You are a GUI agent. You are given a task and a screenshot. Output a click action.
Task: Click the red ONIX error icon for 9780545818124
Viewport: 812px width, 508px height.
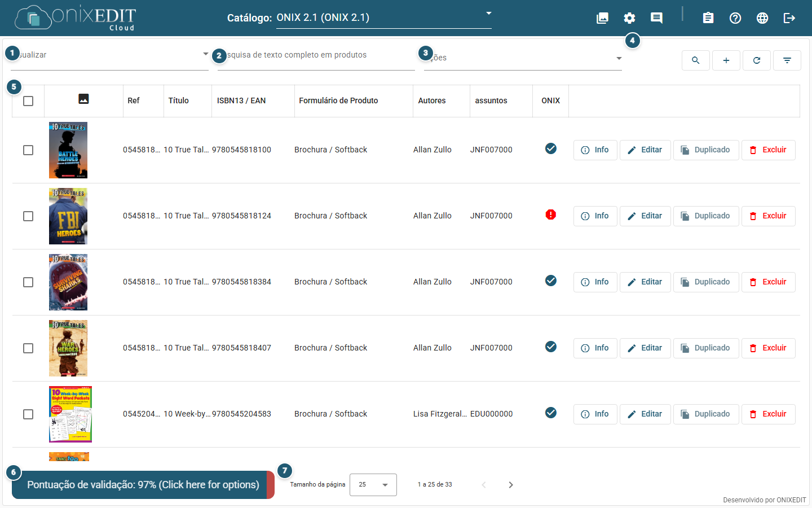551,214
